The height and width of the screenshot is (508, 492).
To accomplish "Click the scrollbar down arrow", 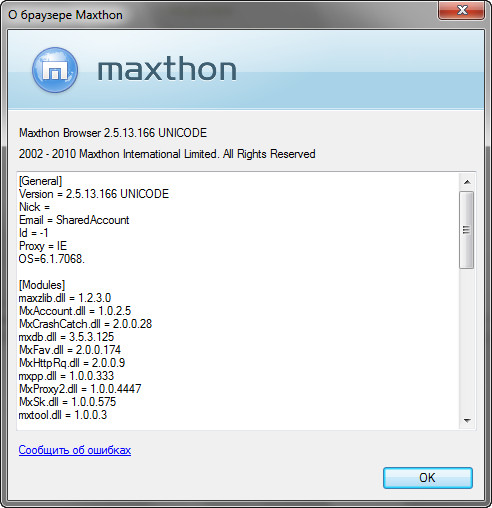I will click(x=467, y=421).
